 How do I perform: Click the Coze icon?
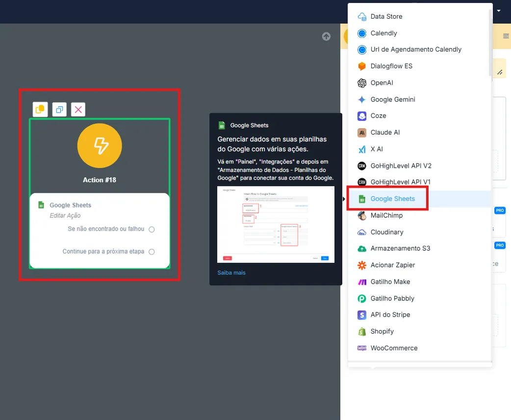coord(362,116)
